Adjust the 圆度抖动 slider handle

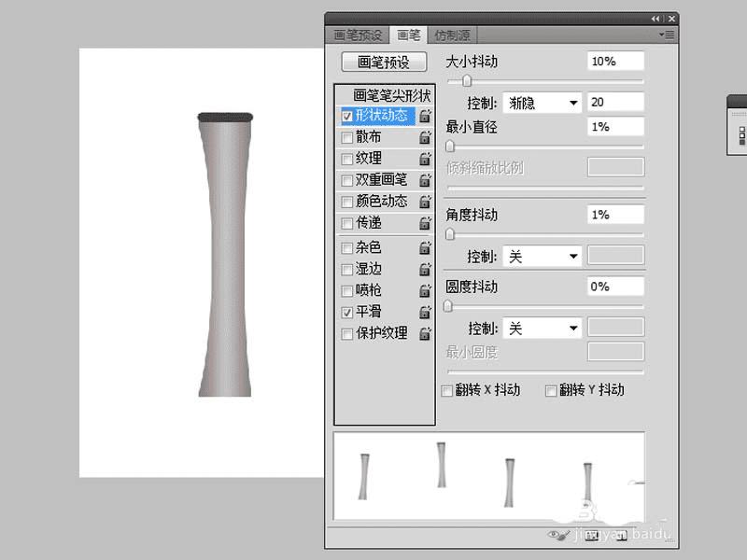(448, 306)
